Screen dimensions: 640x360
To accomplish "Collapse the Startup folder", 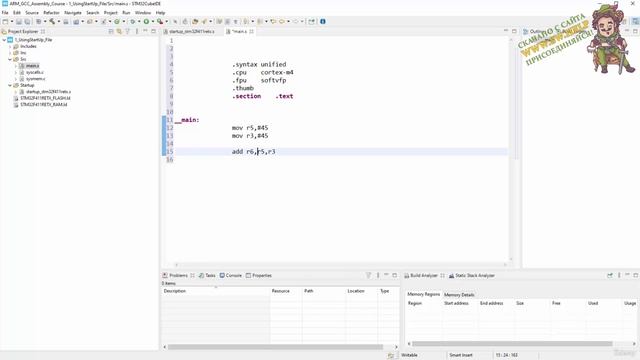I will click(10, 85).
